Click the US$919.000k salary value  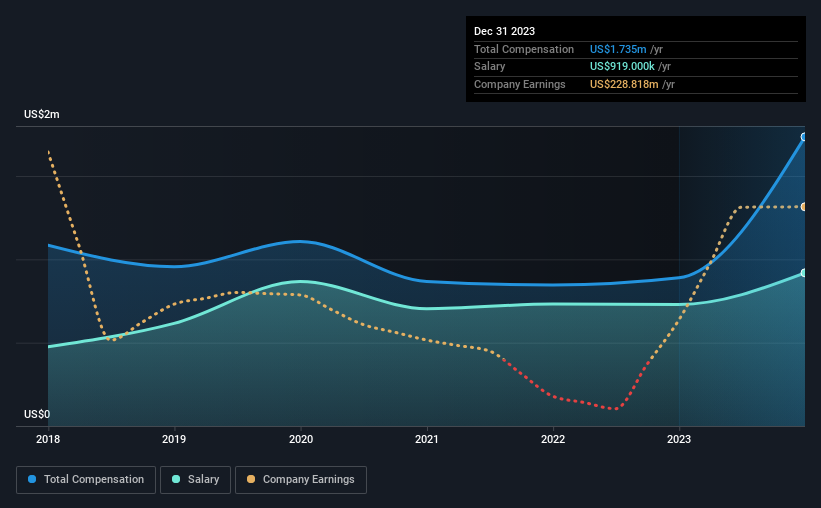622,67
